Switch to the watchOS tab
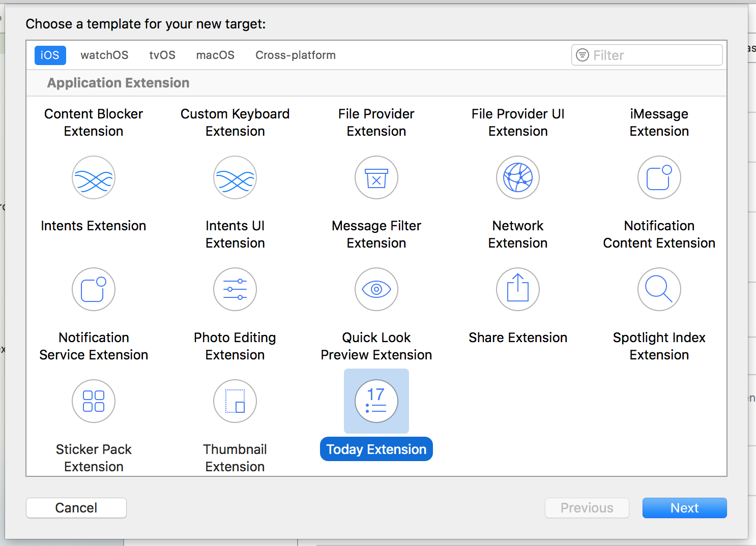This screenshot has height=546, width=756. [x=104, y=55]
